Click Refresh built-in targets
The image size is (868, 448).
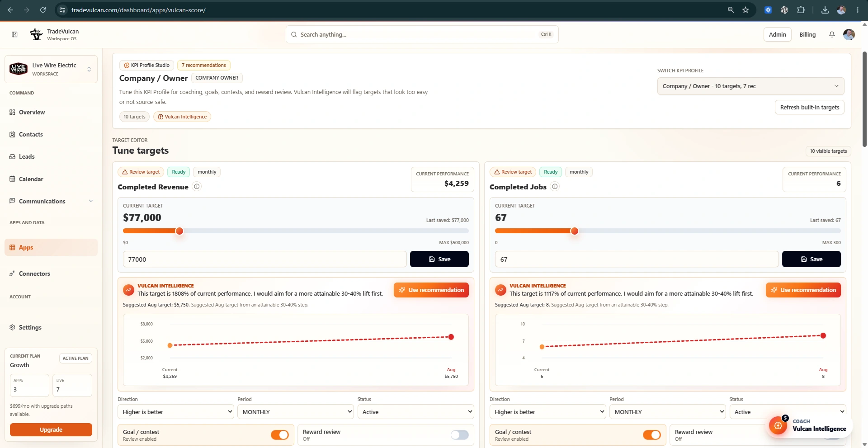[x=809, y=107]
